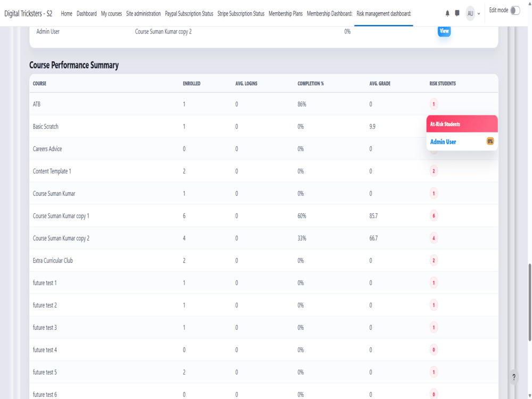Select the Content Template 1 course name

(52, 171)
